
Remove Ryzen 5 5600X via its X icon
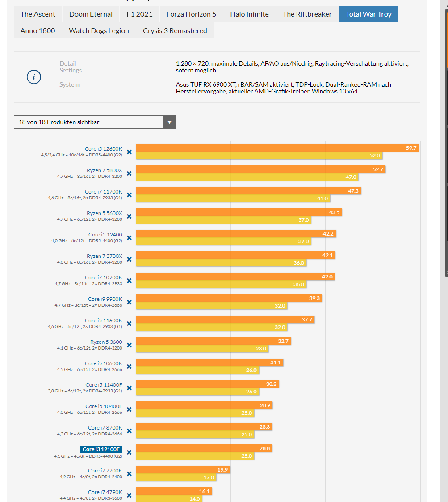[x=129, y=216]
